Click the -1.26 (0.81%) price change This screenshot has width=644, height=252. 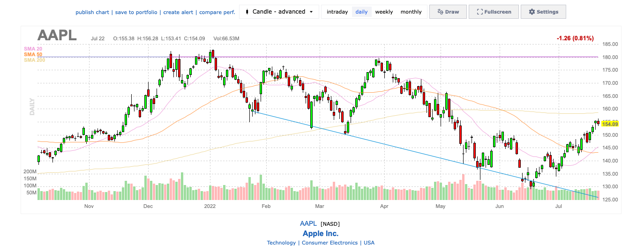coord(575,38)
